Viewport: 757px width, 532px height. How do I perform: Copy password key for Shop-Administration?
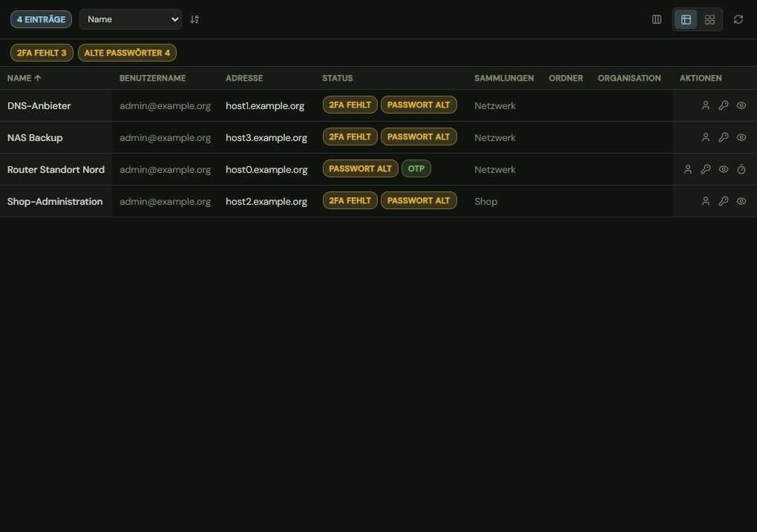tap(723, 201)
